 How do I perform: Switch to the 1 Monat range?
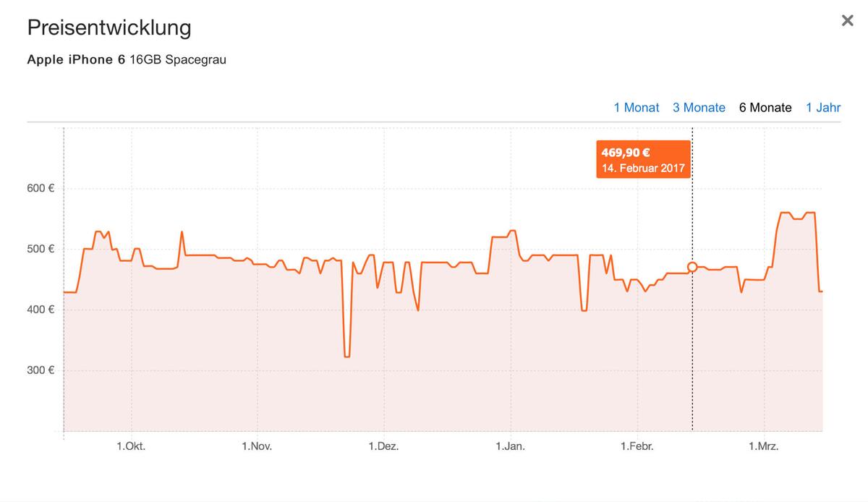tap(636, 108)
